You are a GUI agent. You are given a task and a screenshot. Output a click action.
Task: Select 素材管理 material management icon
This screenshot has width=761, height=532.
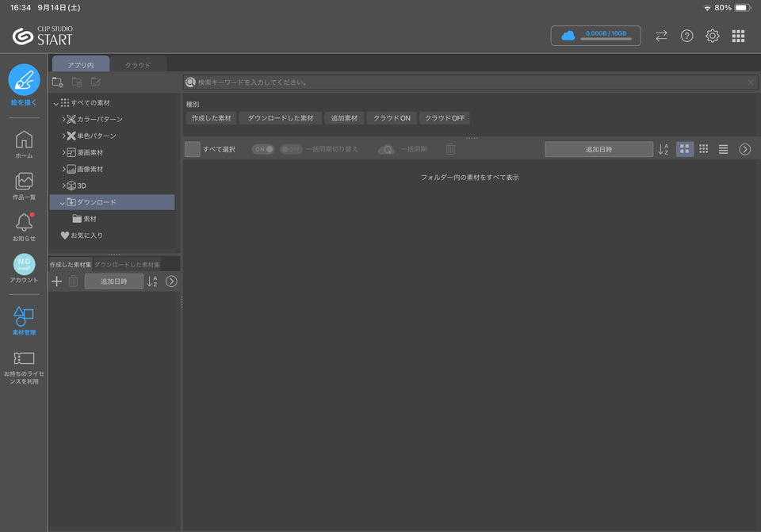24,321
